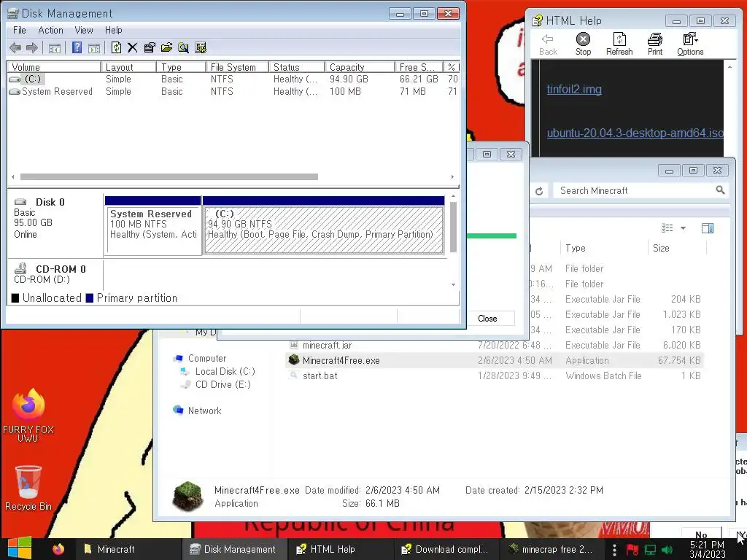
Task: Sort by the Size column in Explorer
Action: pos(676,248)
